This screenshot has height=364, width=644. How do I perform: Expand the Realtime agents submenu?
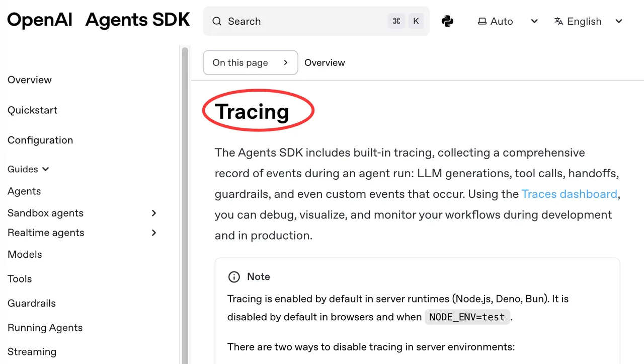[x=154, y=233]
